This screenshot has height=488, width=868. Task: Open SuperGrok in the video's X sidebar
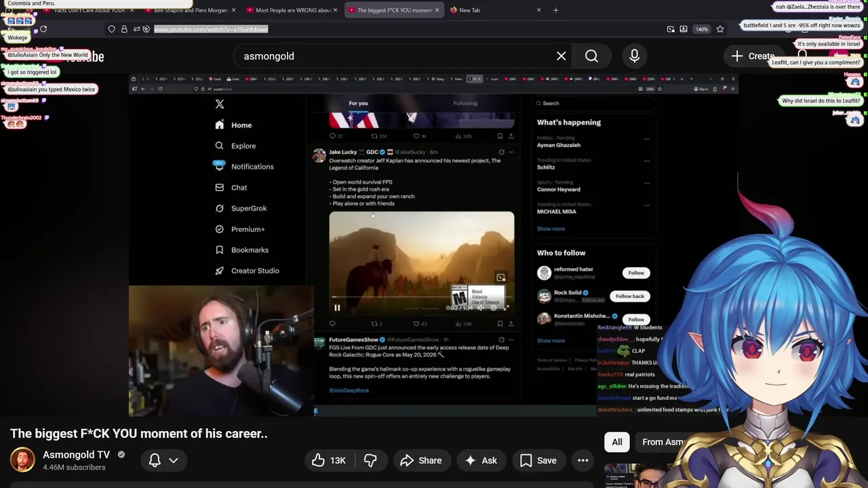[241, 208]
